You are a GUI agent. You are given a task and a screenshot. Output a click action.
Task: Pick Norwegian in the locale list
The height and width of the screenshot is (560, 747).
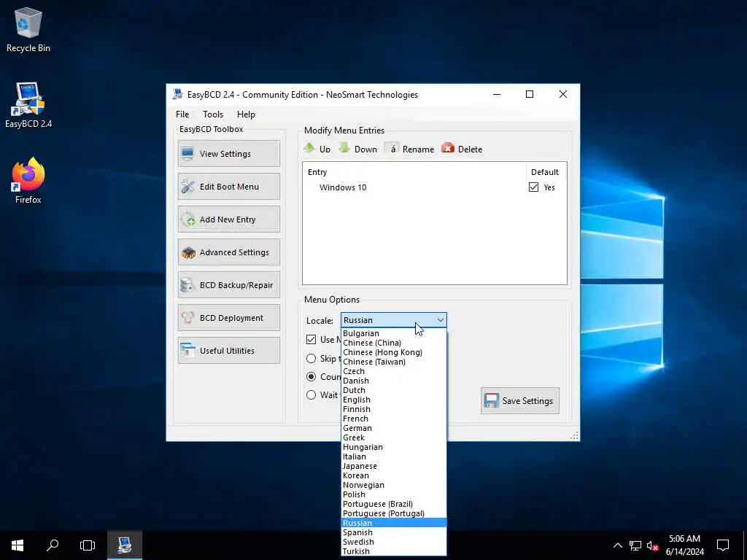pyautogui.click(x=394, y=485)
